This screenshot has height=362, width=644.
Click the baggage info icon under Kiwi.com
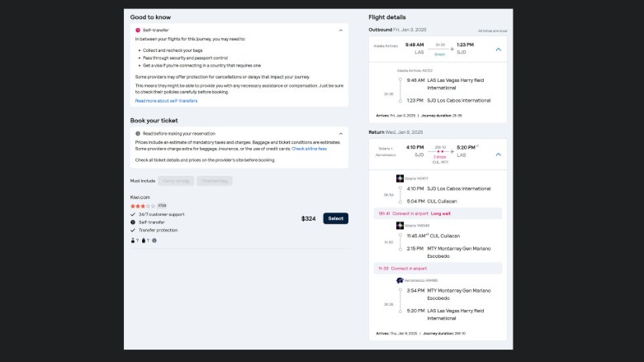(x=154, y=241)
